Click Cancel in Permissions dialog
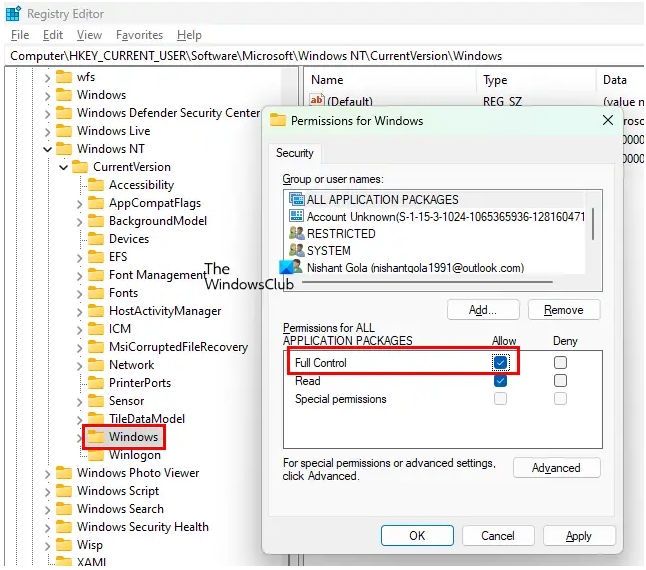This screenshot has height=570, width=646. (x=498, y=535)
